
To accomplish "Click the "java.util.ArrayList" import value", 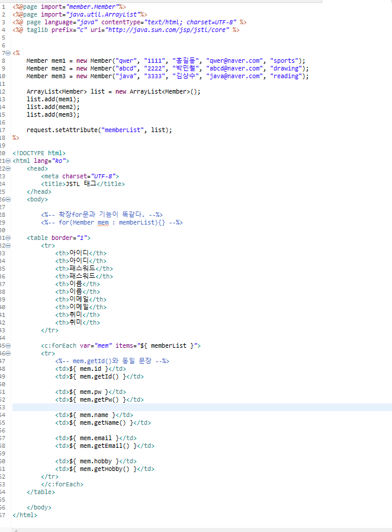I will click(103, 15).
